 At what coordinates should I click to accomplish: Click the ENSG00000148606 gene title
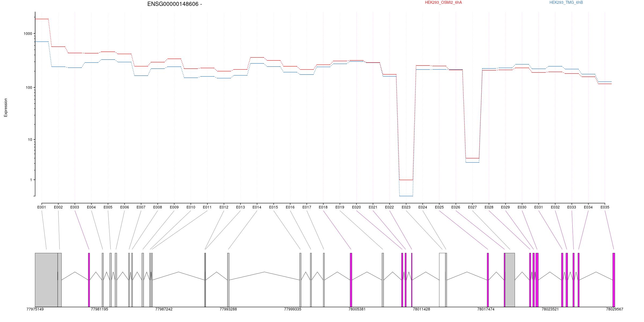point(175,4)
